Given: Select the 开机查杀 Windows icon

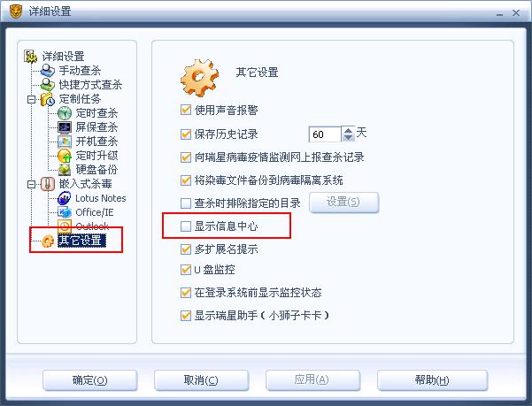Looking at the screenshot, I should (x=65, y=142).
